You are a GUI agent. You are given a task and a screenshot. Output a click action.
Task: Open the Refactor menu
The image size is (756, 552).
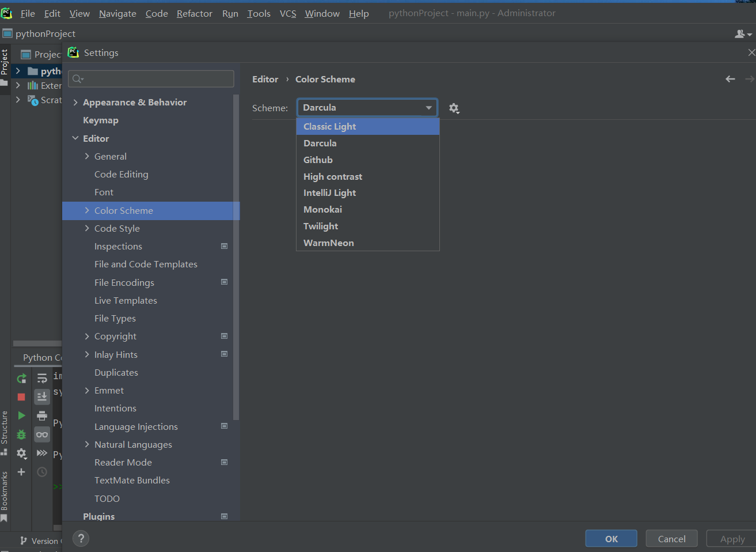coord(195,13)
